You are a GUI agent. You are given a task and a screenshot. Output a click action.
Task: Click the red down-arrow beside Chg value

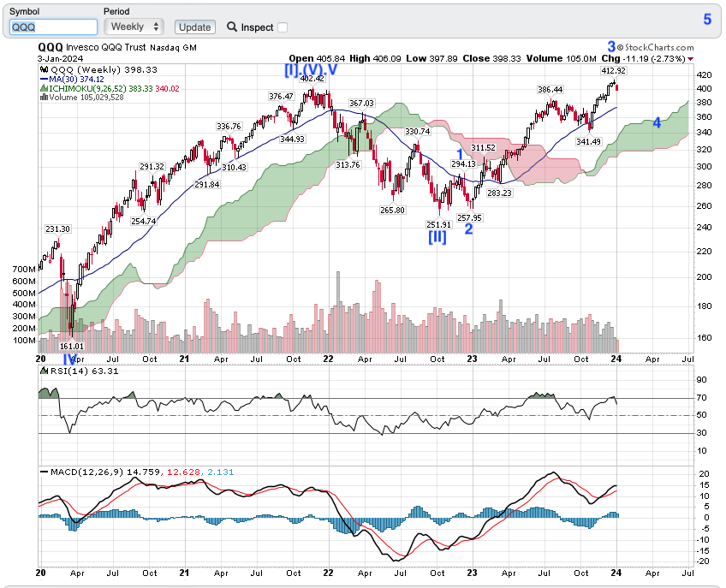tap(691, 59)
